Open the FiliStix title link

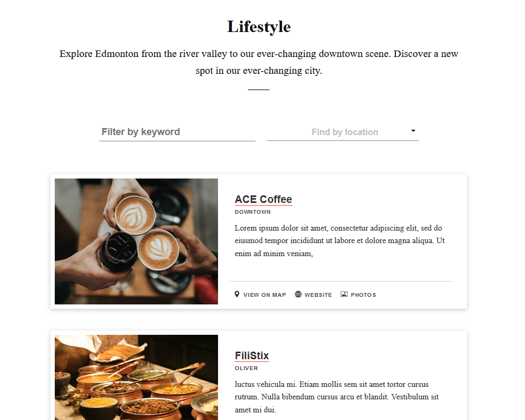tap(252, 355)
